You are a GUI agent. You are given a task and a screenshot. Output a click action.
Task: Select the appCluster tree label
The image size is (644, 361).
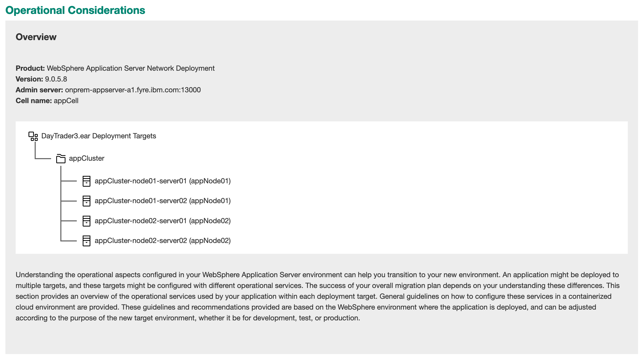(87, 158)
